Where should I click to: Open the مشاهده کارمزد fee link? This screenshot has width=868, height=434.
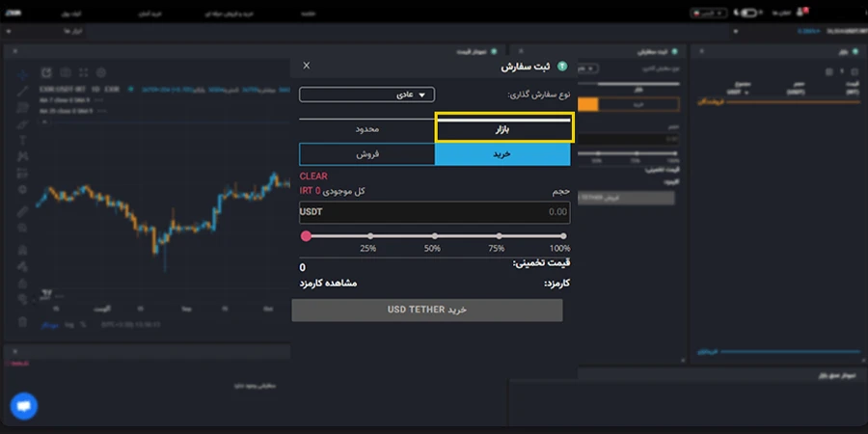point(328,284)
